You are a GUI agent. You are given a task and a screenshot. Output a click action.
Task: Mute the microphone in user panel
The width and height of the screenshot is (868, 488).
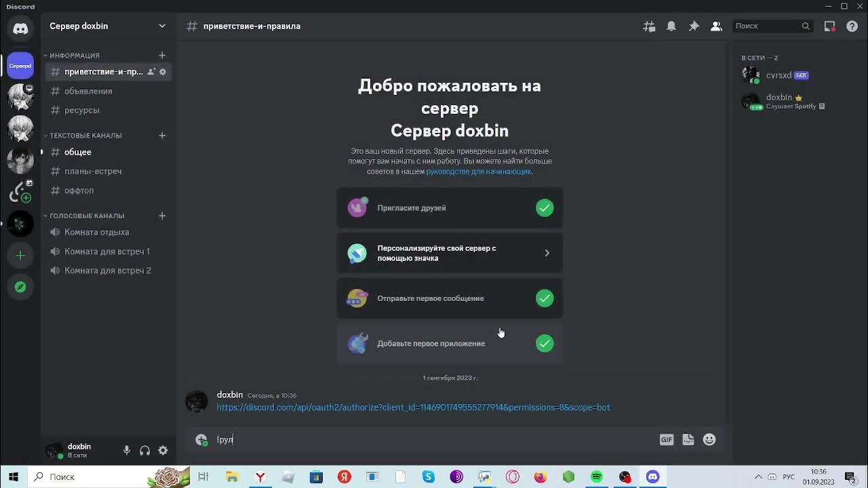(x=127, y=450)
